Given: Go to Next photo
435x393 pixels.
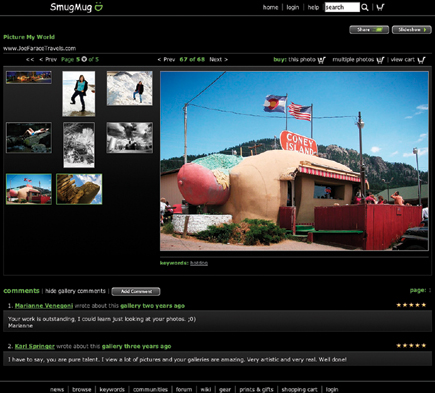Looking at the screenshot, I should 219,60.
